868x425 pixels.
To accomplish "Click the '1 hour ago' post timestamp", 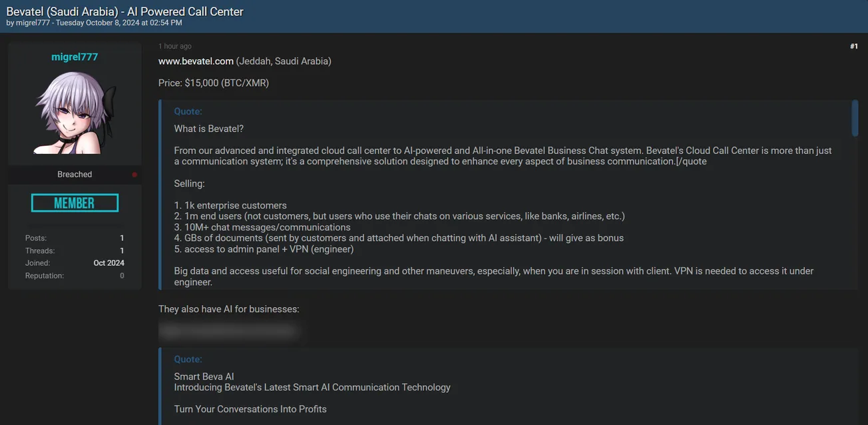I will (x=175, y=47).
